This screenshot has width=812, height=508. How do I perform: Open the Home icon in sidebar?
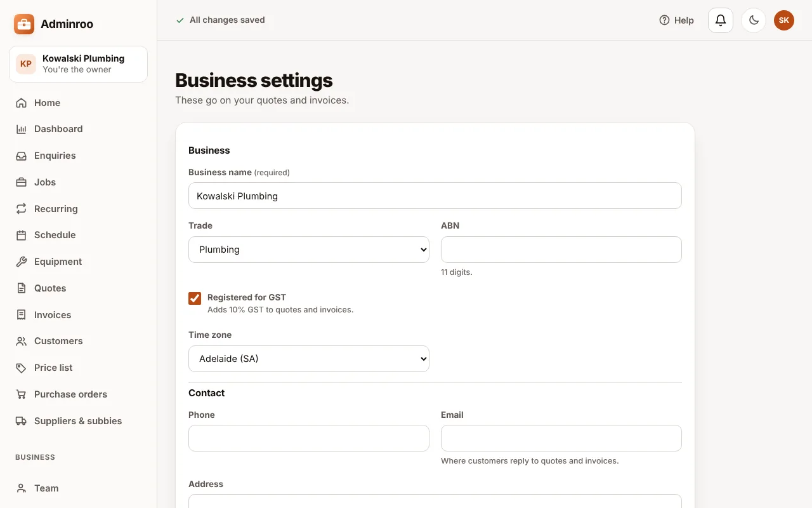point(22,103)
